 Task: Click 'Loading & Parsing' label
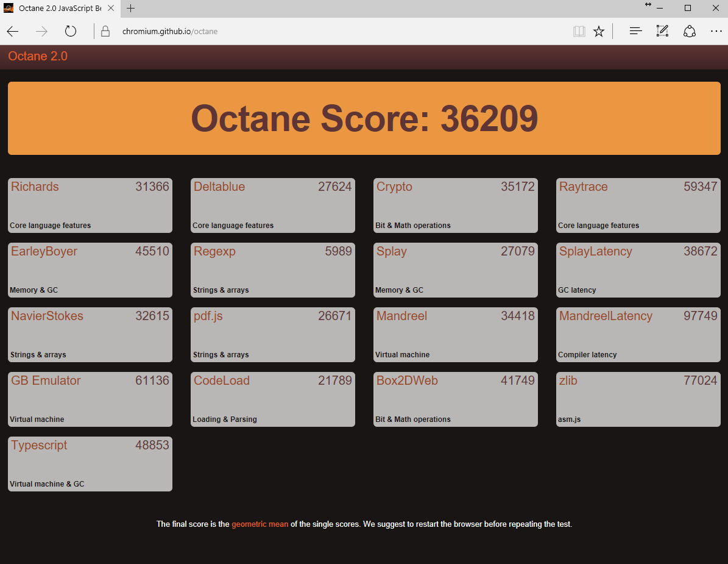(225, 419)
